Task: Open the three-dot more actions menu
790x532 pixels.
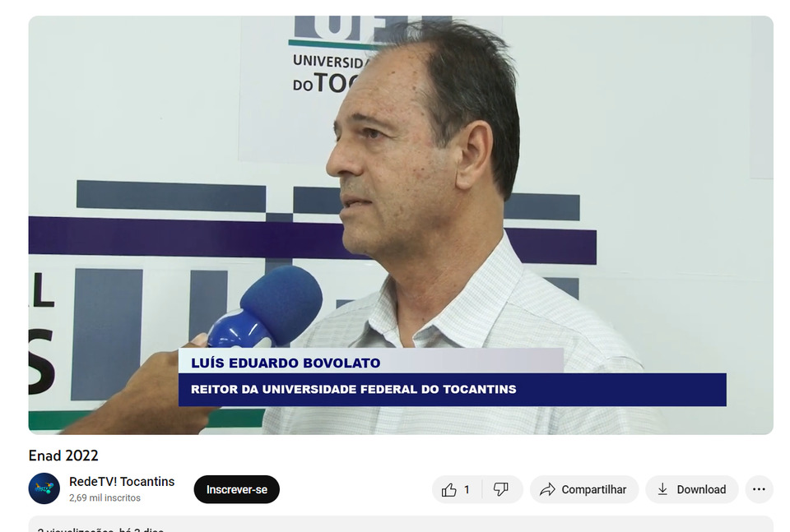Action: pos(759,489)
